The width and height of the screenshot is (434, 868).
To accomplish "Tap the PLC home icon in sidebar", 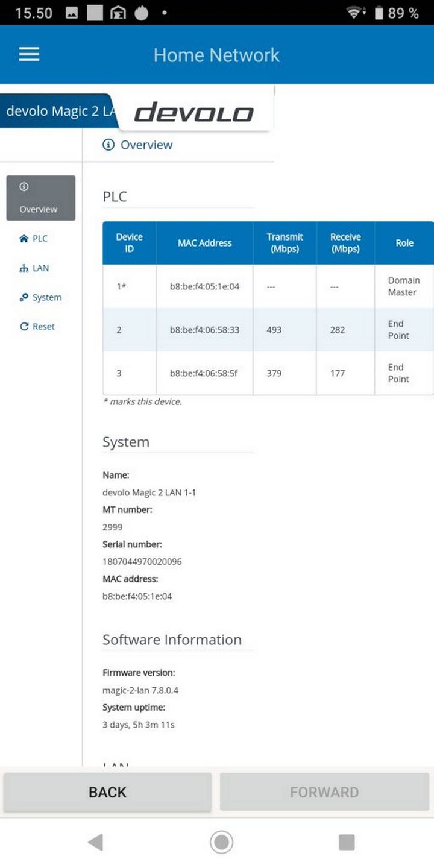I will coord(24,239).
